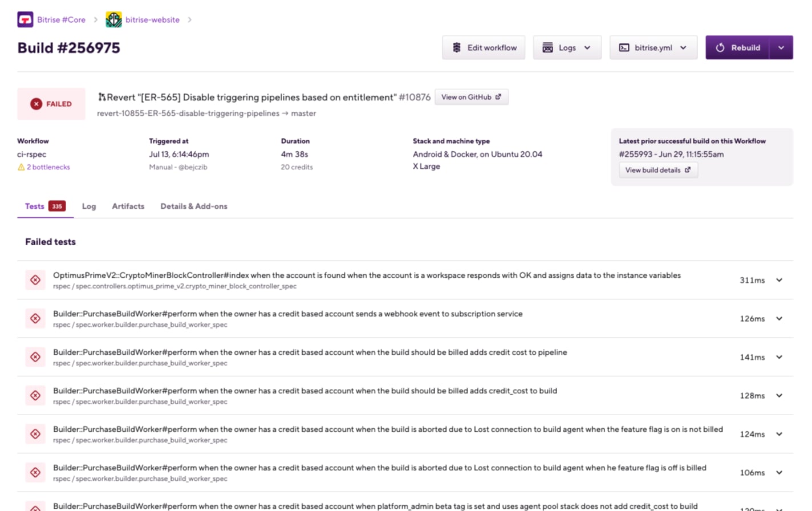Open the Details & Add-ons tab
Image resolution: width=812 pixels, height=511 pixels.
coord(193,206)
